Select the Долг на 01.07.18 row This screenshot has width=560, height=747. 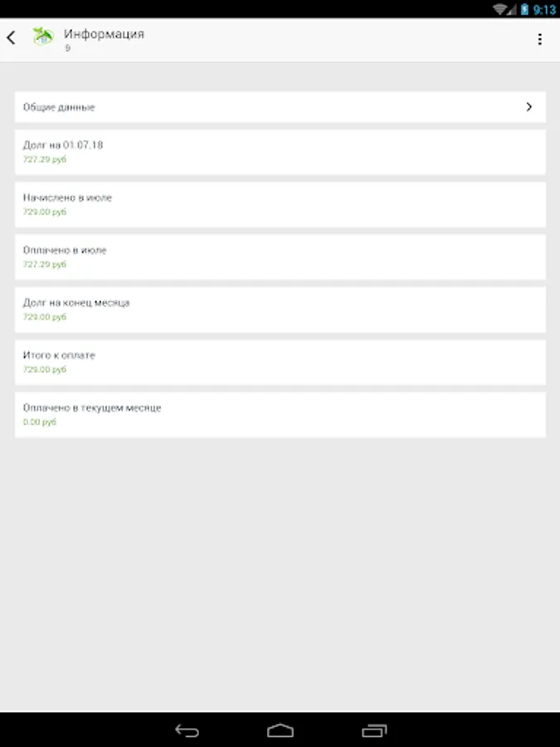(280, 152)
